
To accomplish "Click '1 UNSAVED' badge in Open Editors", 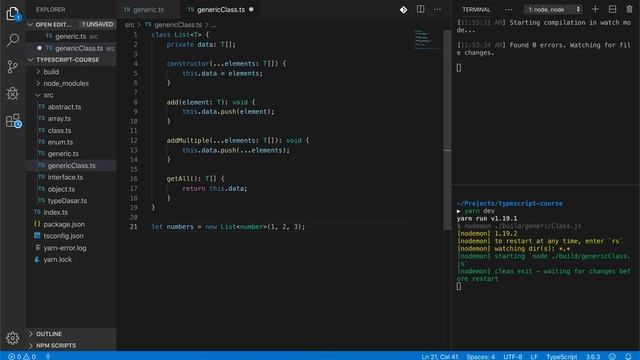I will pos(97,24).
